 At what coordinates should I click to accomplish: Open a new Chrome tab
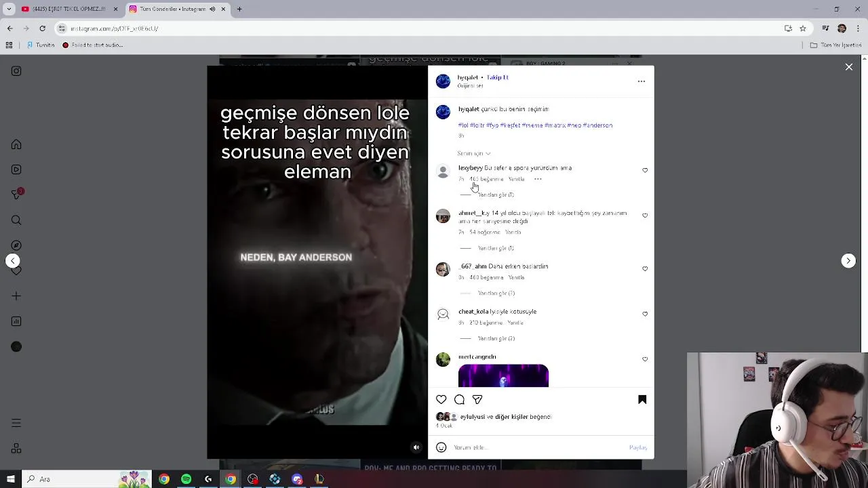(239, 9)
